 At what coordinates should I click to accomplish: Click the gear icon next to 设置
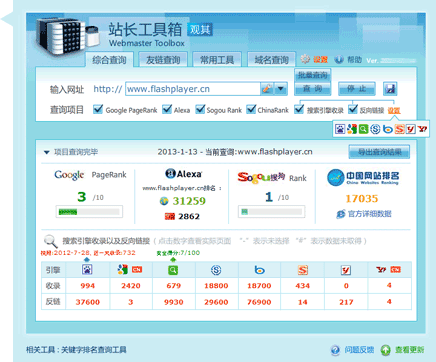(x=305, y=59)
